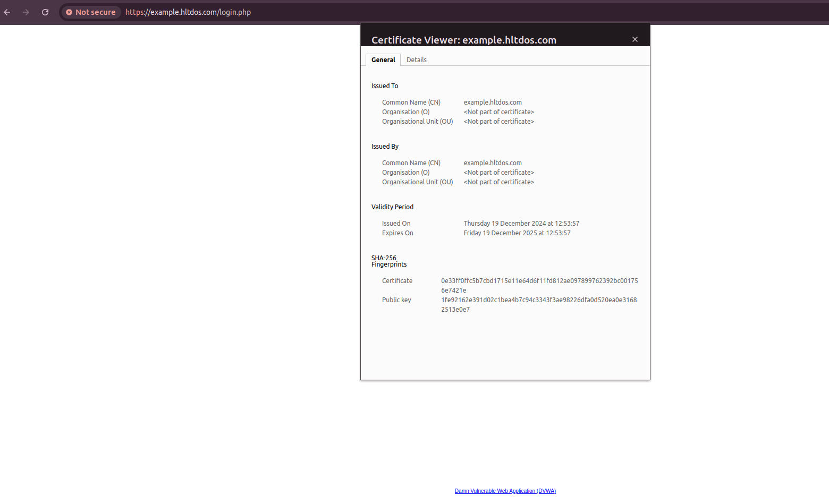The image size is (829, 504).
Task: Click the Public key label
Action: [x=396, y=300]
